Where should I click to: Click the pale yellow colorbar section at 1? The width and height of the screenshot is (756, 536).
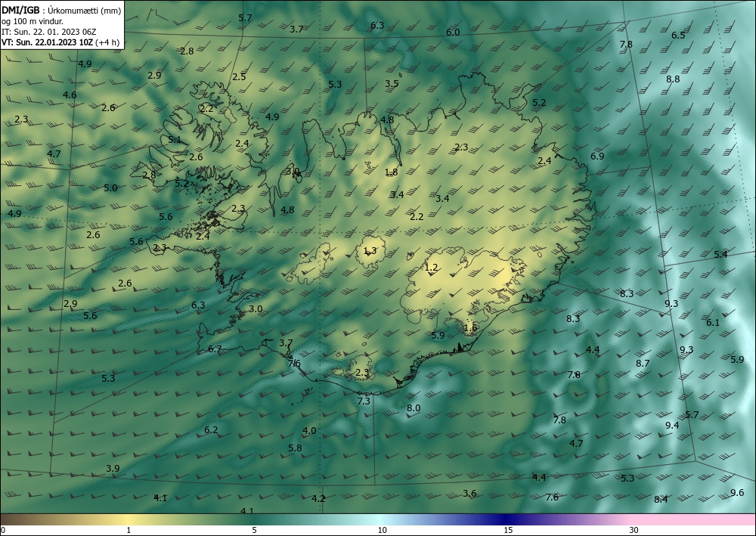[x=129, y=519]
